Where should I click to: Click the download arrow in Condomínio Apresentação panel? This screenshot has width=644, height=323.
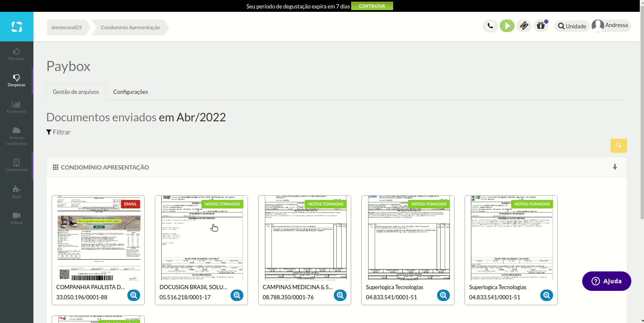pos(615,167)
